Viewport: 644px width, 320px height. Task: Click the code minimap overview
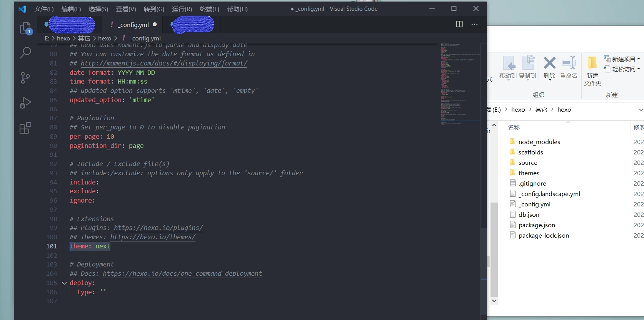click(x=460, y=85)
